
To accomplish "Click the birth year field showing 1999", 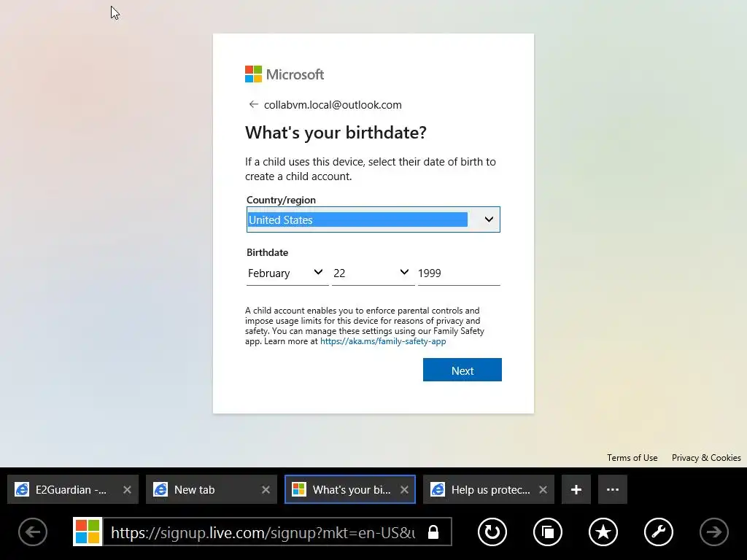I will [459, 273].
